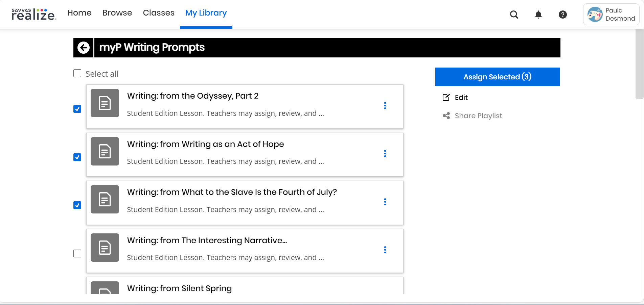Open Writing: from Writing as an Act of Hope
This screenshot has width=644, height=305.
[x=206, y=144]
